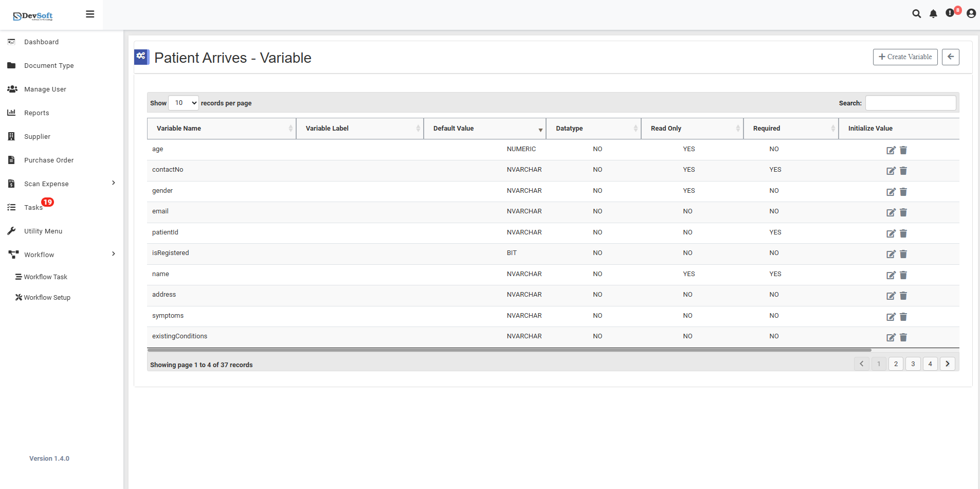Open the records per page dropdown
This screenshot has width=980, height=489.
[x=183, y=103]
